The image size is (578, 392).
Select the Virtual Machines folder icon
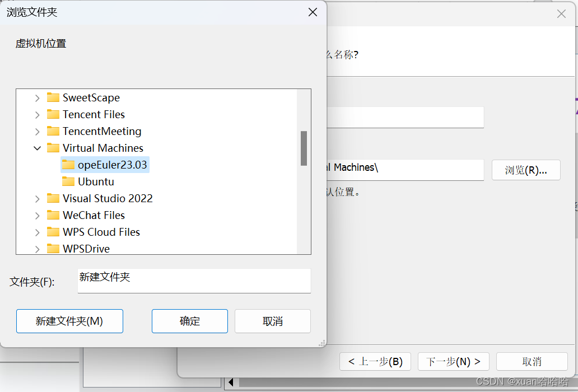point(54,148)
